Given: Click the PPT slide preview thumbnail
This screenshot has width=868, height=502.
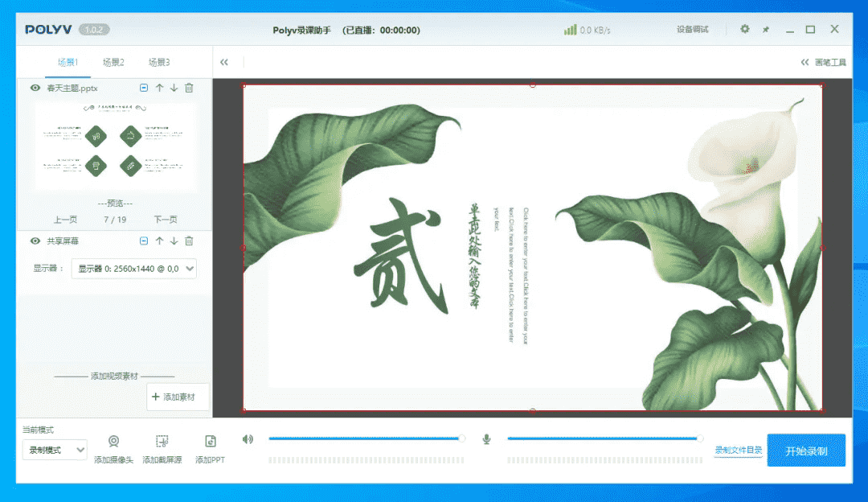Looking at the screenshot, I should click(115, 146).
